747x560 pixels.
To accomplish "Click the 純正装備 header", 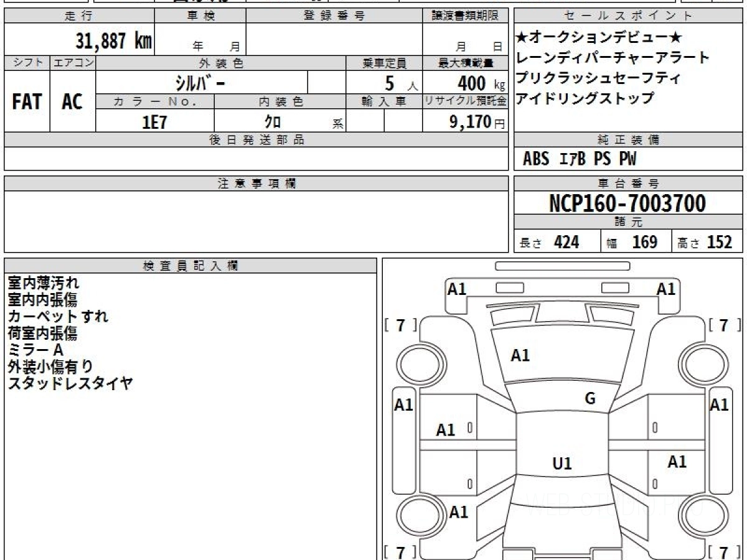I will pos(628,141).
